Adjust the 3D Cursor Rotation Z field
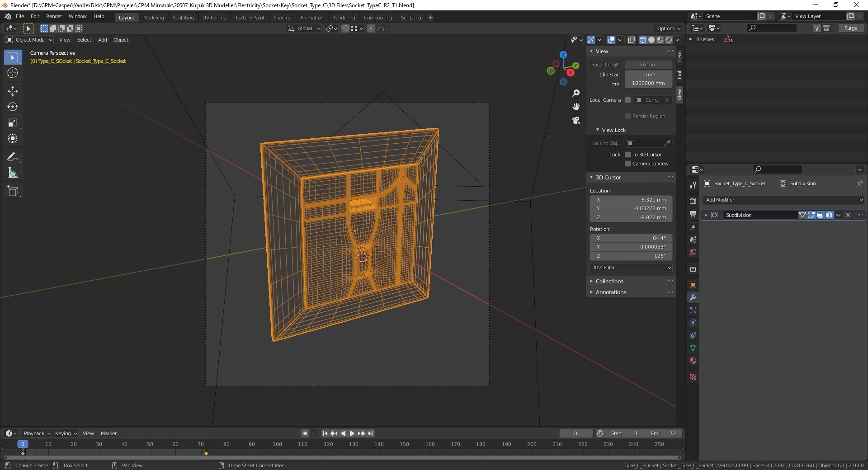Screen dimensions: 868x470 (631, 256)
